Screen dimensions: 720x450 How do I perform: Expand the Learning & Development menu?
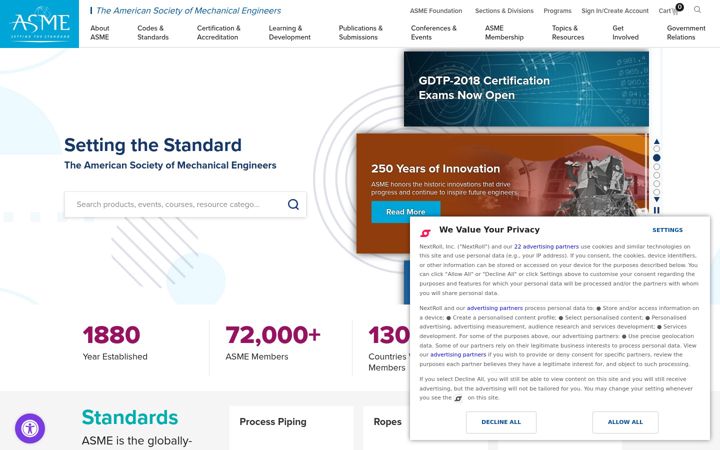(289, 33)
